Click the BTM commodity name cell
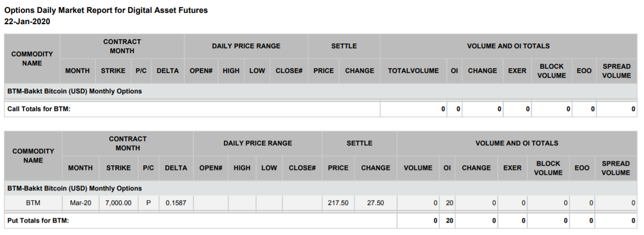The height and width of the screenshot is (235, 644). tap(33, 203)
